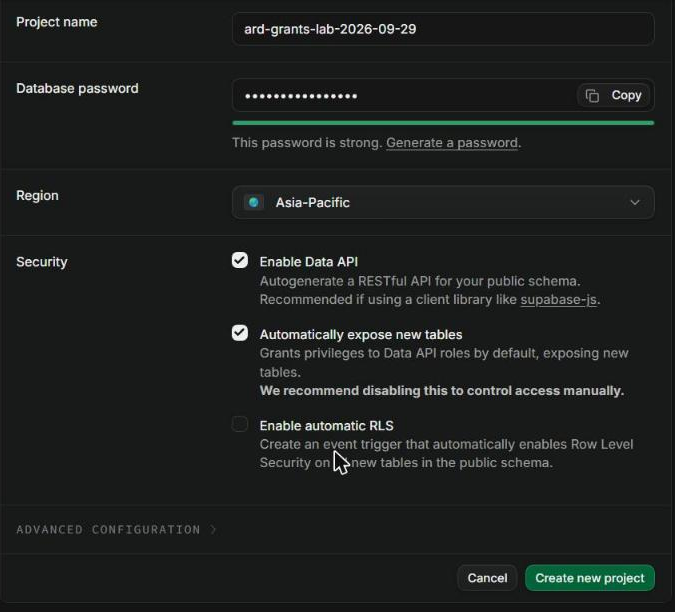The width and height of the screenshot is (675, 612).
Task: Click 'Enable Data API' label text
Action: click(x=309, y=262)
